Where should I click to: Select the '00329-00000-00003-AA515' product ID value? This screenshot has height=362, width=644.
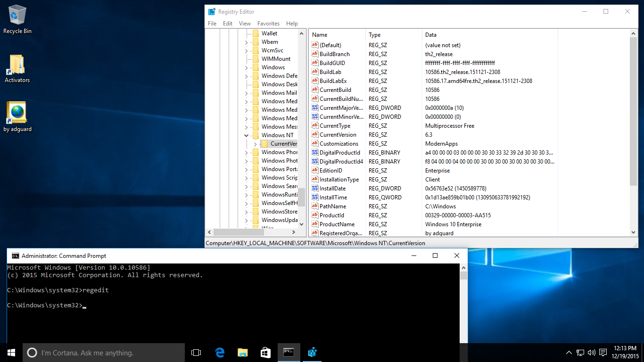click(458, 215)
